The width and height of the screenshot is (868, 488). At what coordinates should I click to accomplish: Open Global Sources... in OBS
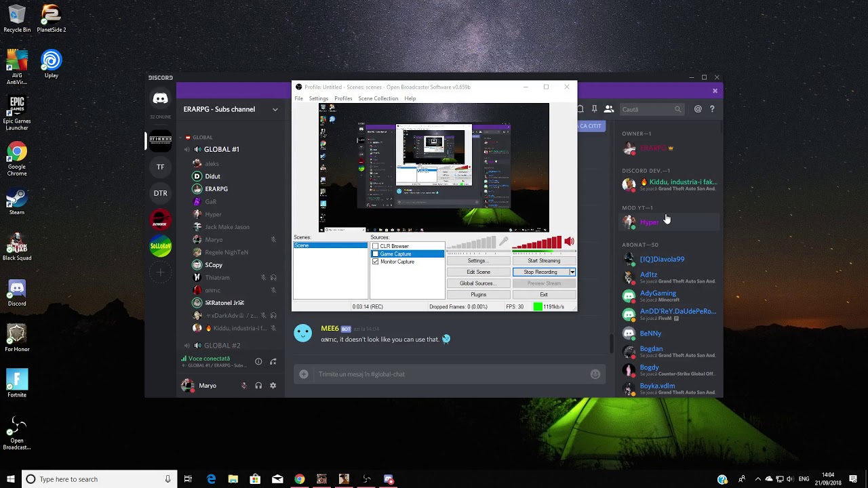click(x=478, y=283)
